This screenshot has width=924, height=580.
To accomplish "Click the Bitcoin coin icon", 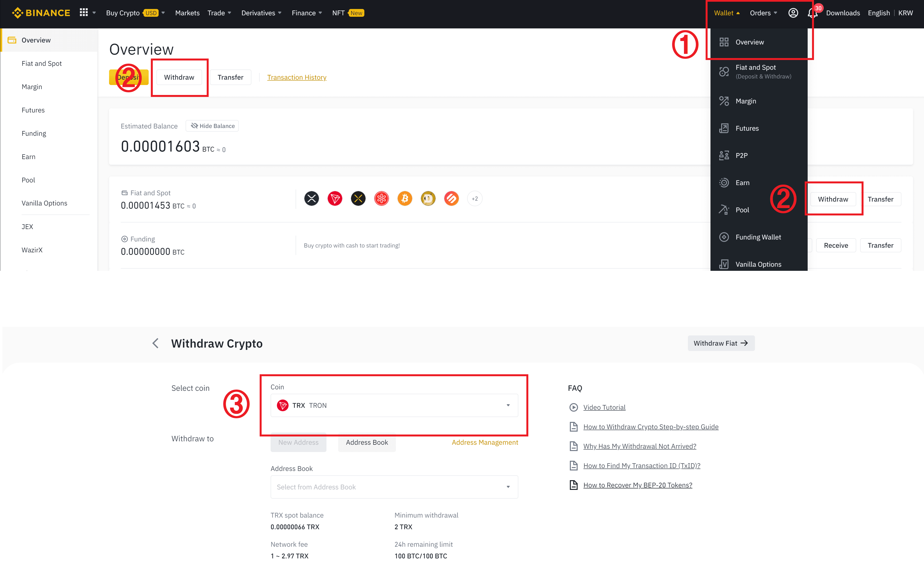I will click(x=405, y=198).
